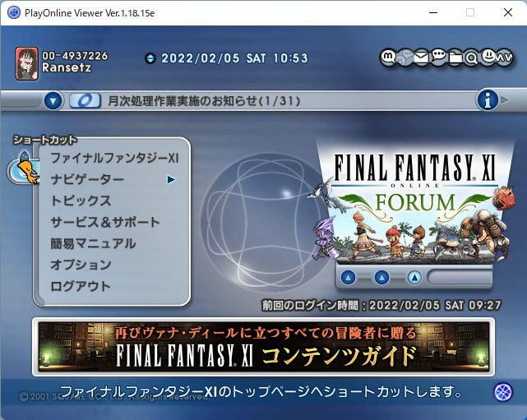Click the username Ransetz
Viewport: 527px width, 420px height.
[67, 67]
